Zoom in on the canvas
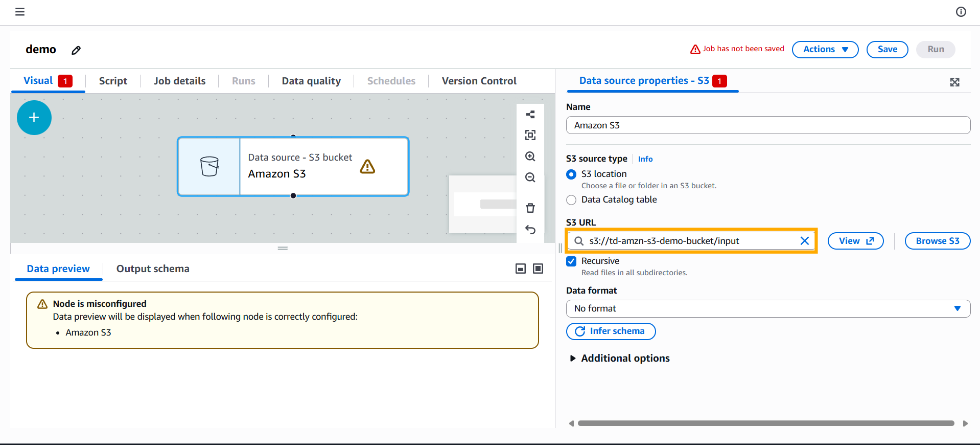The height and width of the screenshot is (445, 980). coord(530,157)
